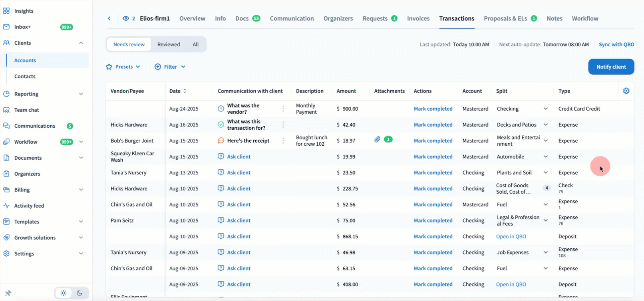
Task: Open the Presets dropdown
Action: pyautogui.click(x=123, y=67)
